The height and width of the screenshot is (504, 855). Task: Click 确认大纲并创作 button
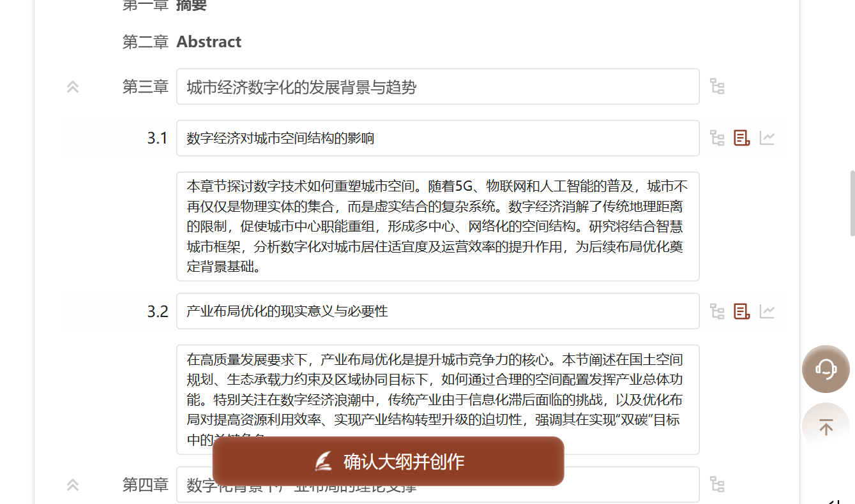tap(388, 461)
